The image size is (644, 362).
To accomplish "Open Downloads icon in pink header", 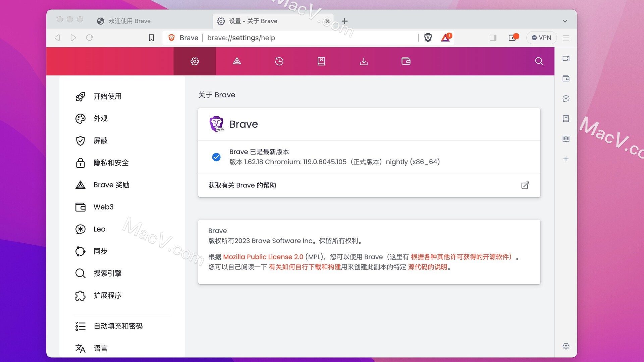I will (x=364, y=61).
